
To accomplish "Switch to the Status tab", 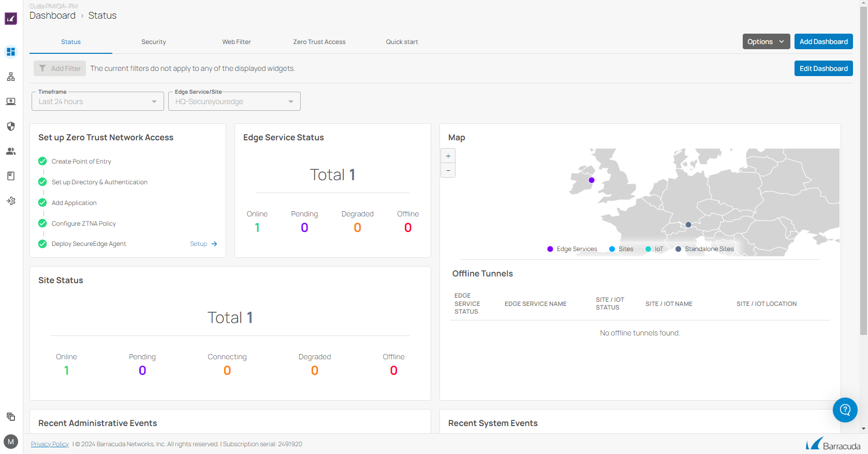I will coord(71,42).
